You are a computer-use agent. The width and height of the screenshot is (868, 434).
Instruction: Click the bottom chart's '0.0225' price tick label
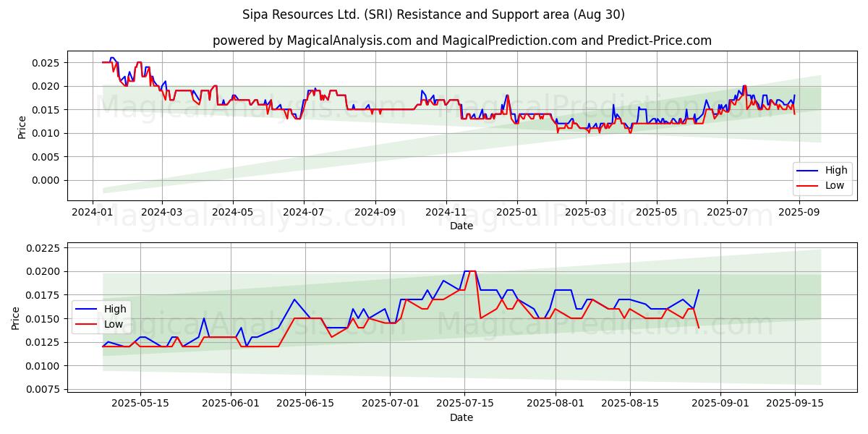point(43,248)
